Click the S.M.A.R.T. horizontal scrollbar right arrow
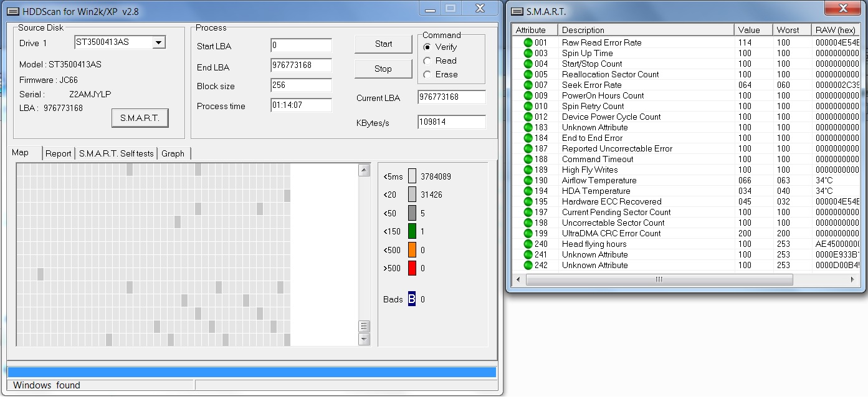868x404 pixels. tap(852, 280)
